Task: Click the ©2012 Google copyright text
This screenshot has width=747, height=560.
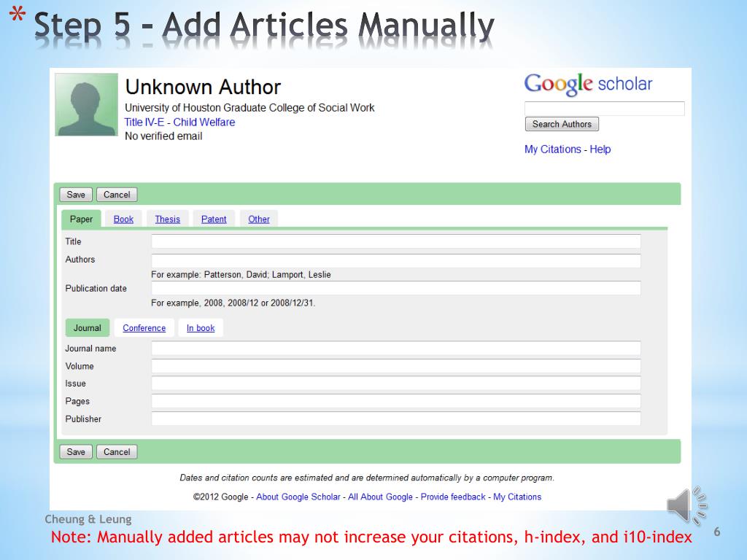Action: tap(220, 497)
